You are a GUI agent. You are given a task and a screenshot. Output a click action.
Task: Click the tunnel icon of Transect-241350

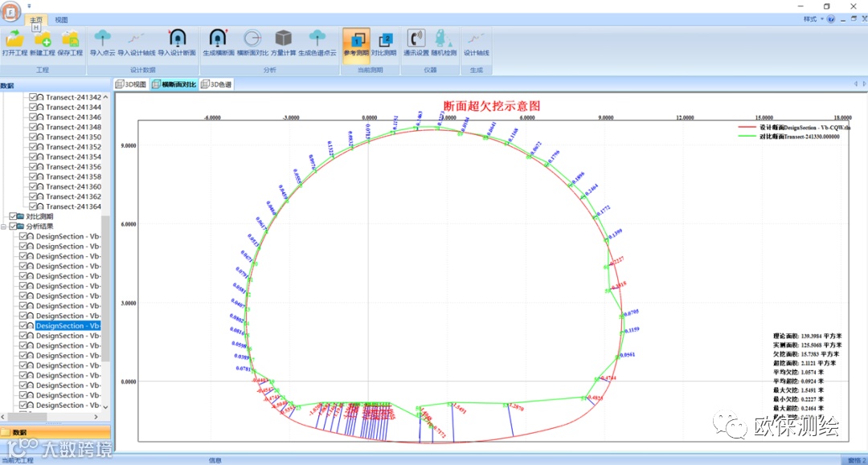(x=40, y=137)
